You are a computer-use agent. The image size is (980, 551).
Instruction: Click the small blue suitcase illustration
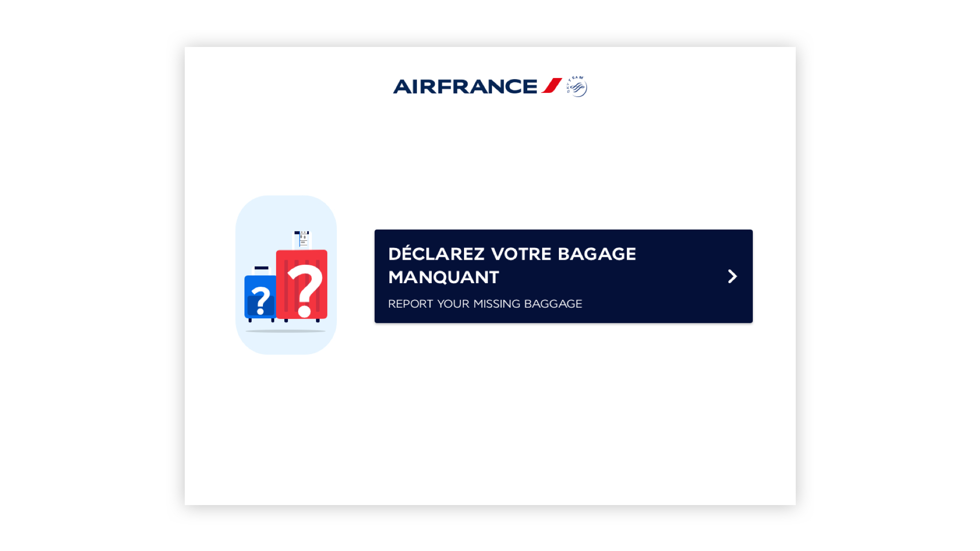tap(260, 297)
